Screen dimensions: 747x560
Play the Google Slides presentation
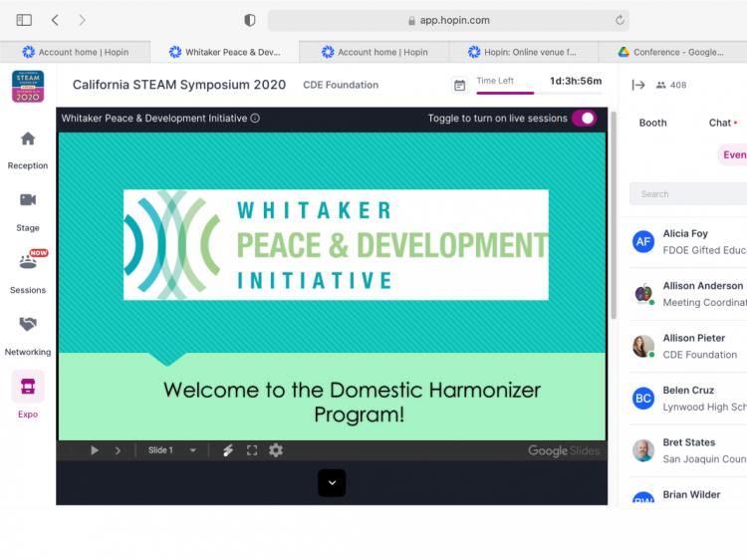(x=95, y=450)
